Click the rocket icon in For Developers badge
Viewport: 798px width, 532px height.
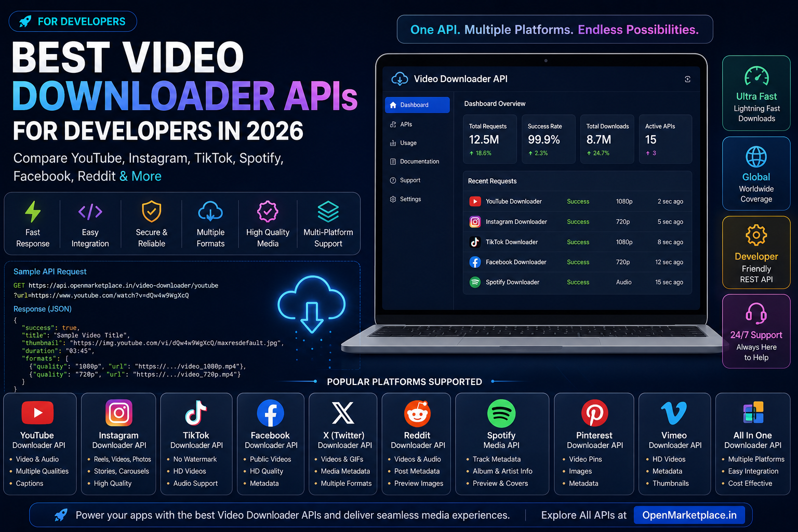25,21
